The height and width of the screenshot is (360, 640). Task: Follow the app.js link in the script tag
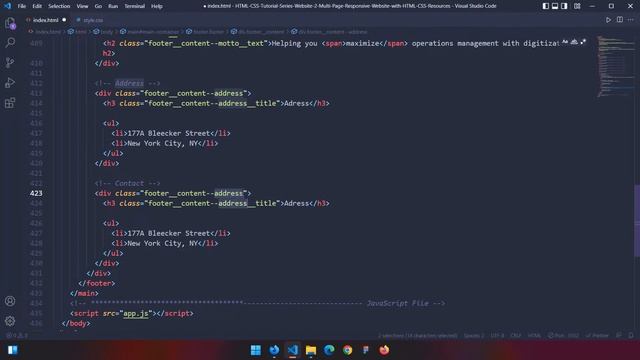136,313
